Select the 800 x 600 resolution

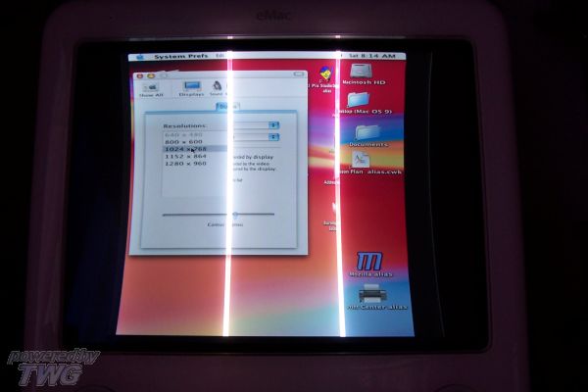(x=184, y=142)
